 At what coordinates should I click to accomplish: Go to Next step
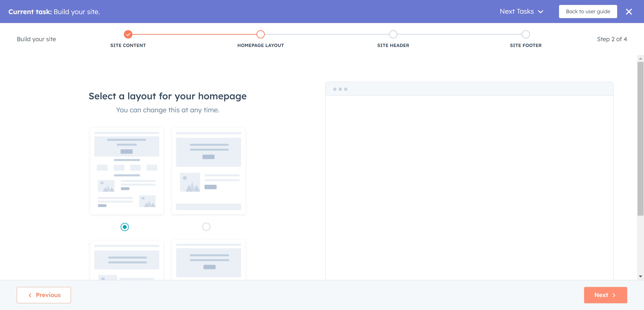[605, 295]
